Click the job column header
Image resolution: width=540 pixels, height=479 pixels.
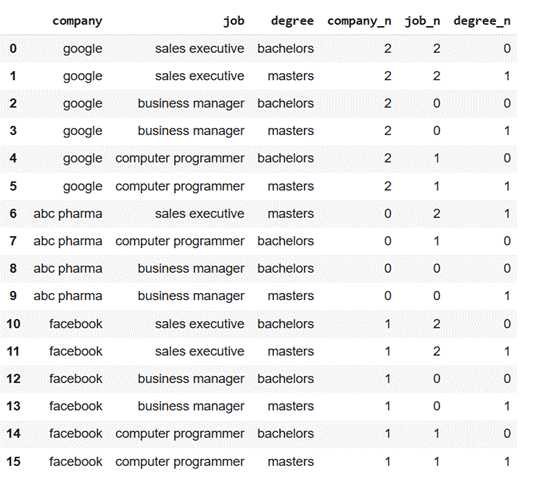234,21
